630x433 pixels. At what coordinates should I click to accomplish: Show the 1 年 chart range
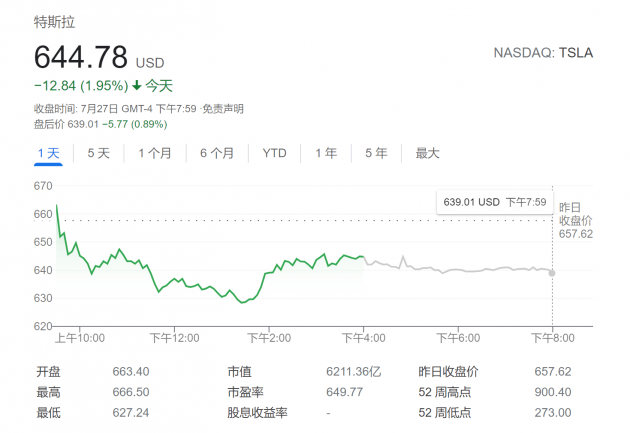click(326, 153)
